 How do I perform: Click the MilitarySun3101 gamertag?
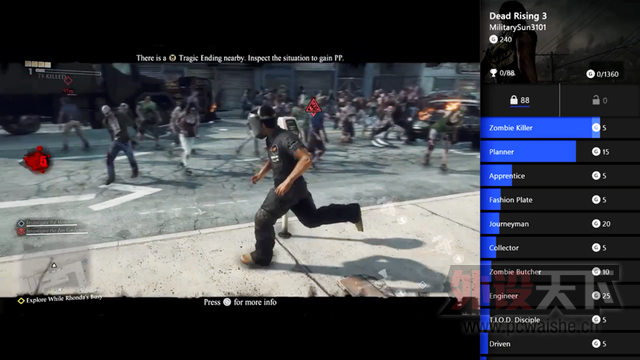click(x=518, y=27)
